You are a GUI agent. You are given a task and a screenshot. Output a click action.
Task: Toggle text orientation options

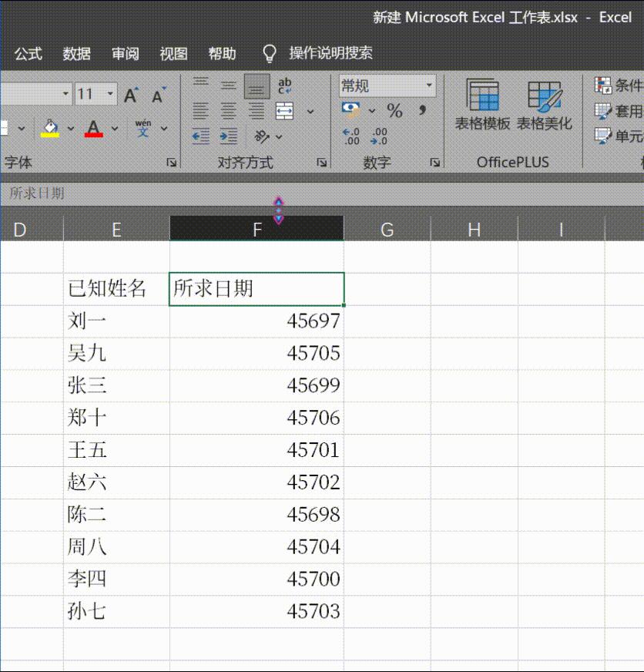click(261, 136)
